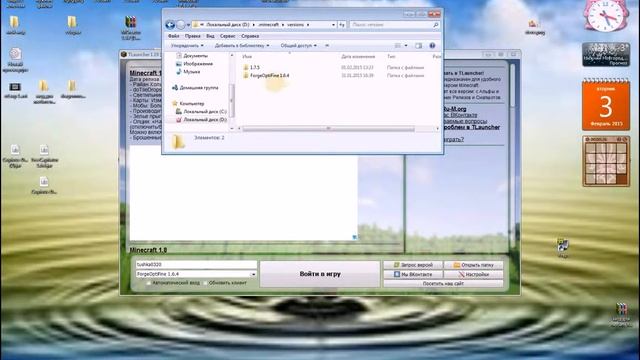Click the Посетить наш сайт button
The height and width of the screenshot is (360, 640).
coord(443,283)
